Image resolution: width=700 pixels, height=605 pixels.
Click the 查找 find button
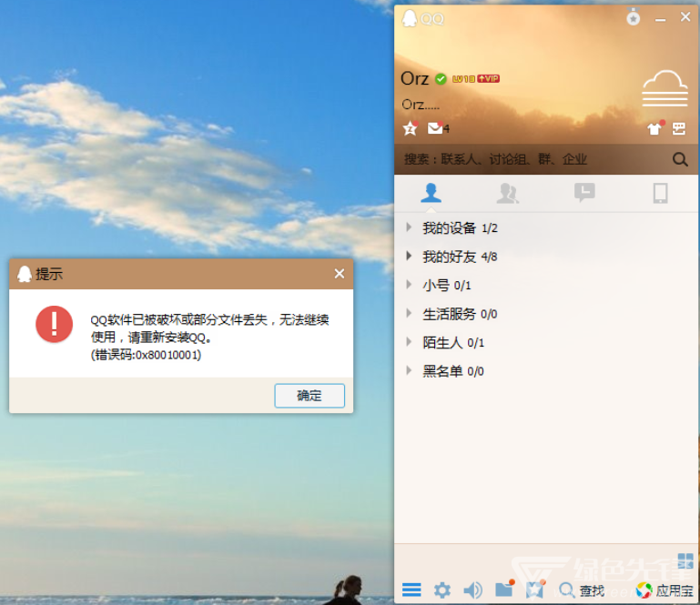[582, 590]
